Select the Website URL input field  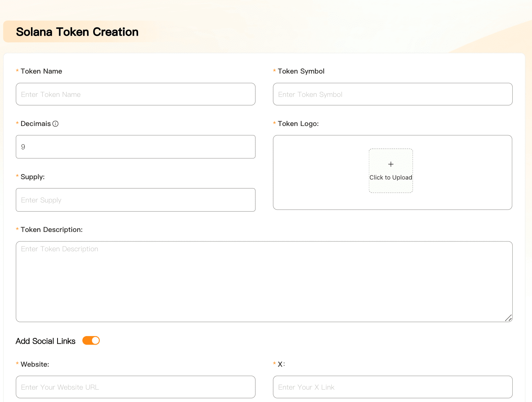(135, 387)
